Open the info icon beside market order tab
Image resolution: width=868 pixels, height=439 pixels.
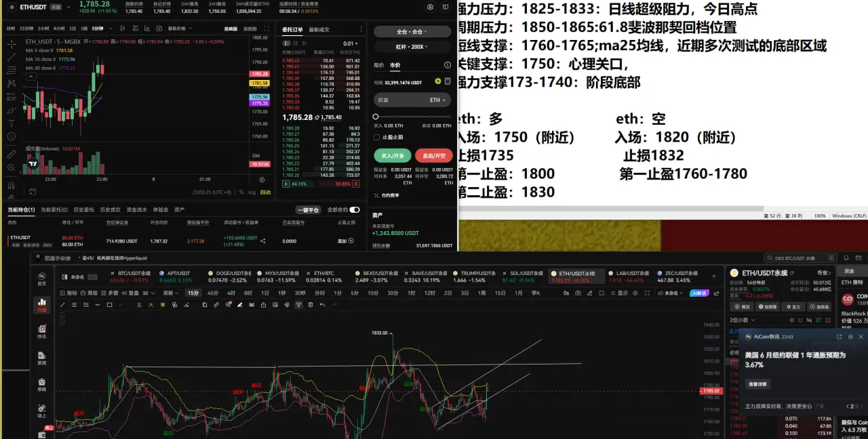point(448,65)
